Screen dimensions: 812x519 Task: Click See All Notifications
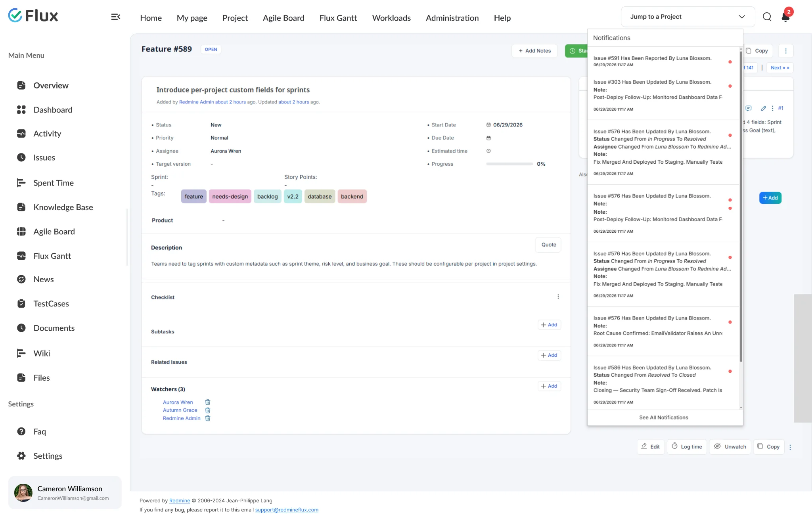(663, 417)
